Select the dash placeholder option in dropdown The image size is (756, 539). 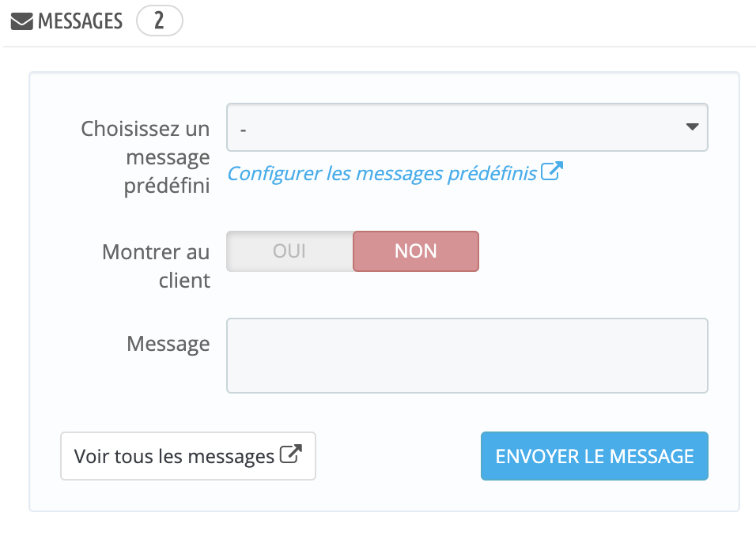pyautogui.click(x=244, y=130)
